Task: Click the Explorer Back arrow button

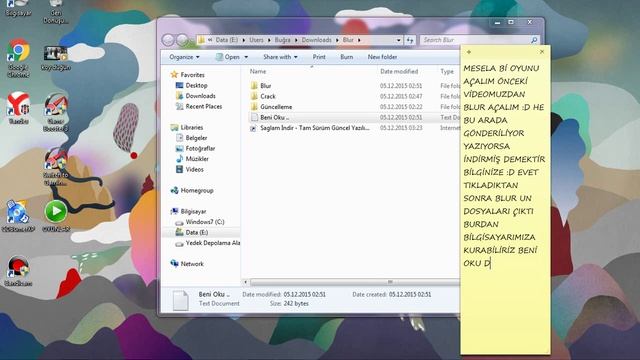Action: [x=168, y=40]
